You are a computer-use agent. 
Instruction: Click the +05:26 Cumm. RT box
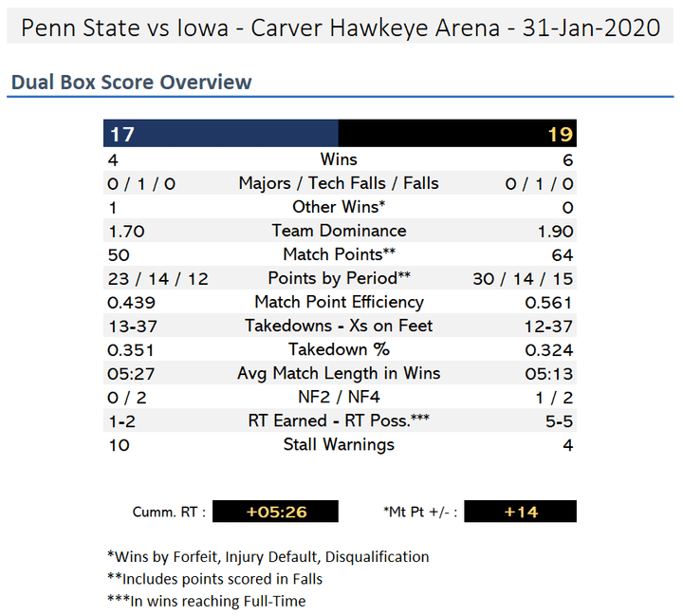point(275,511)
